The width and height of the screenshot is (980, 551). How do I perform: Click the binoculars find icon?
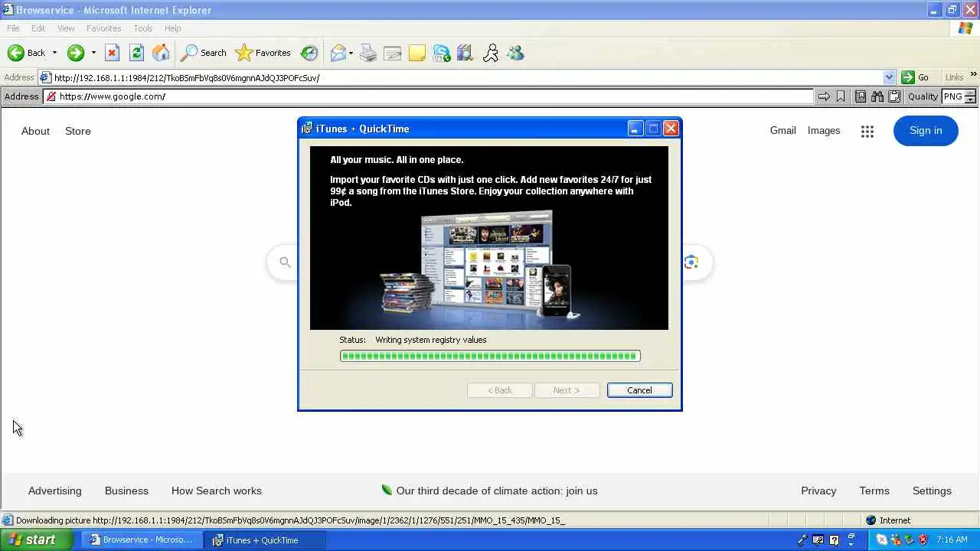[877, 96]
